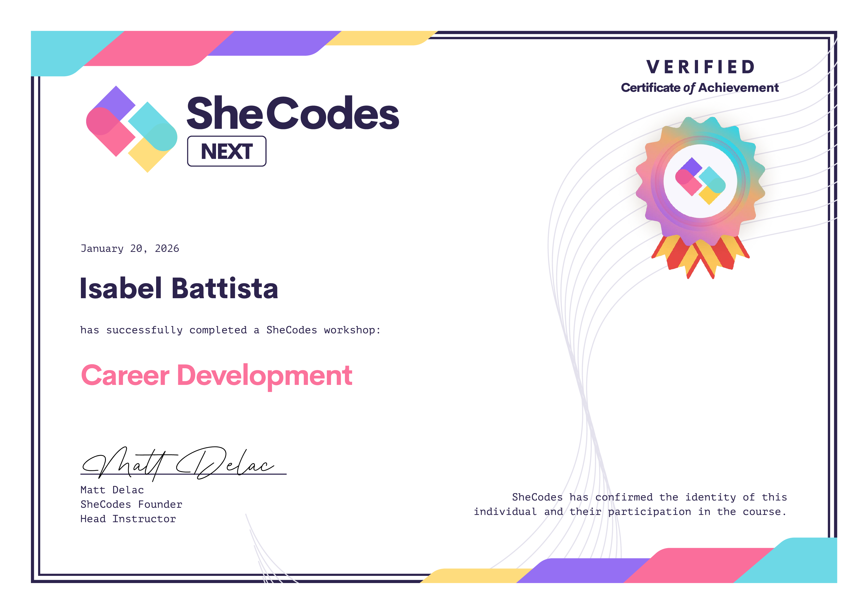Click the NEXT label box
The width and height of the screenshot is (868, 614).
coord(226,151)
